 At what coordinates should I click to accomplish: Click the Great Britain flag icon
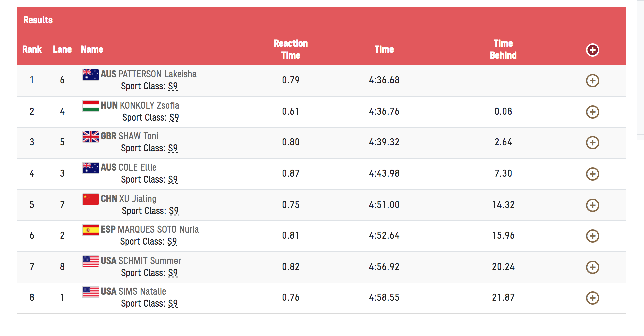(91, 137)
